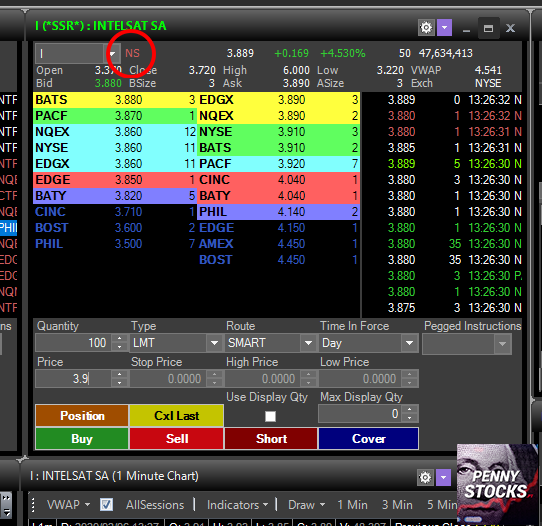
Task: Expand the ticker symbol dropdown arrow
Action: coord(112,54)
